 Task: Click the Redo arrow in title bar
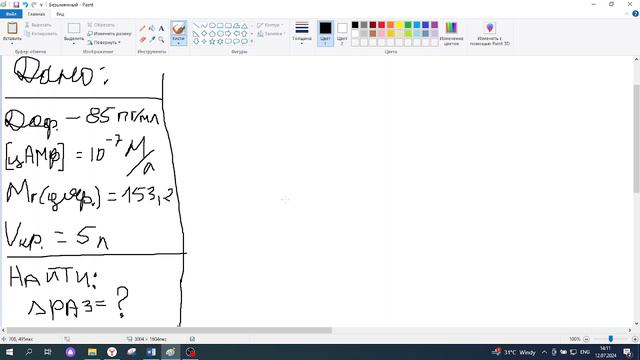pos(34,5)
